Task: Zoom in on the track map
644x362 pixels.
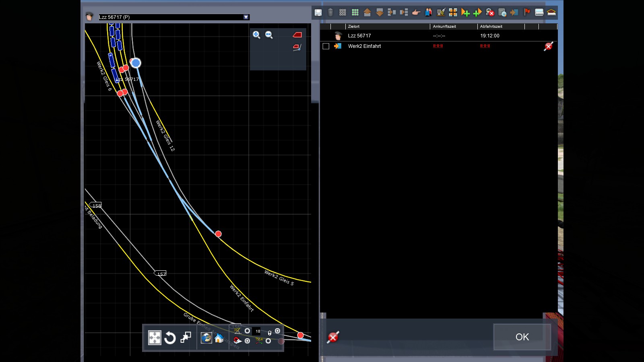Action: [x=256, y=35]
